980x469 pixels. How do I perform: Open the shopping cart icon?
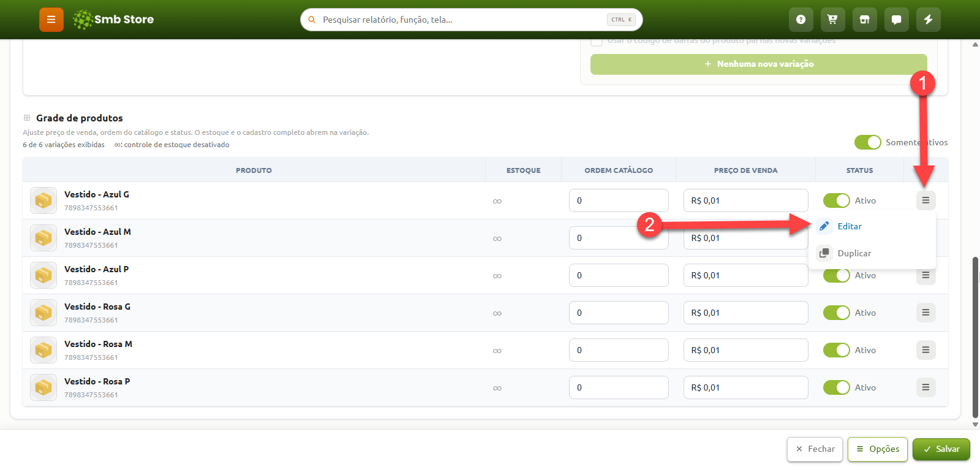point(832,20)
